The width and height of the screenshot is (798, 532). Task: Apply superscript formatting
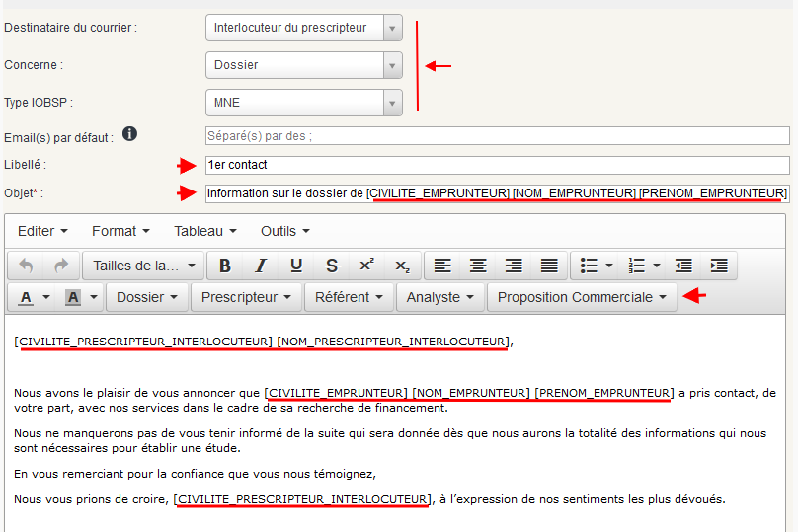point(367,266)
